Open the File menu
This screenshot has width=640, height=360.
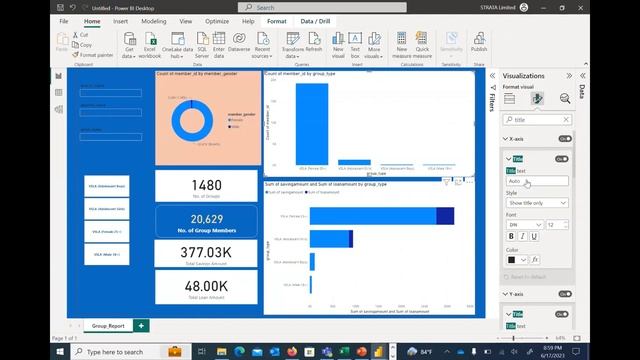pyautogui.click(x=64, y=21)
